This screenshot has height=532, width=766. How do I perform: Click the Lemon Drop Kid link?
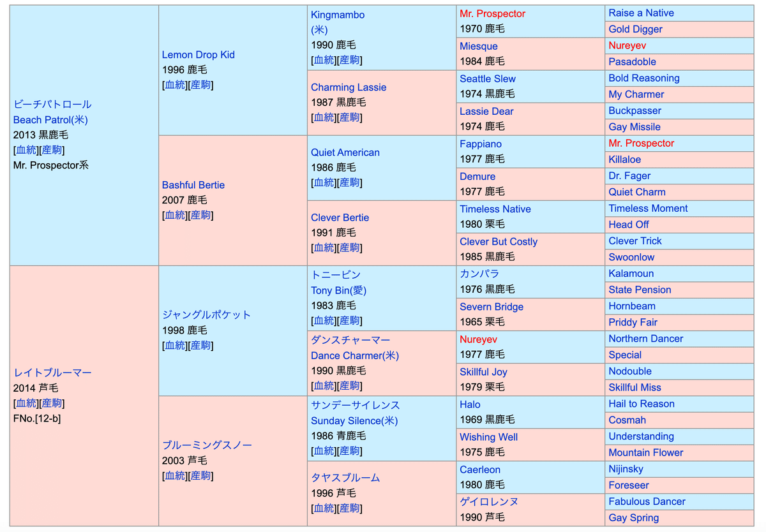tap(198, 55)
